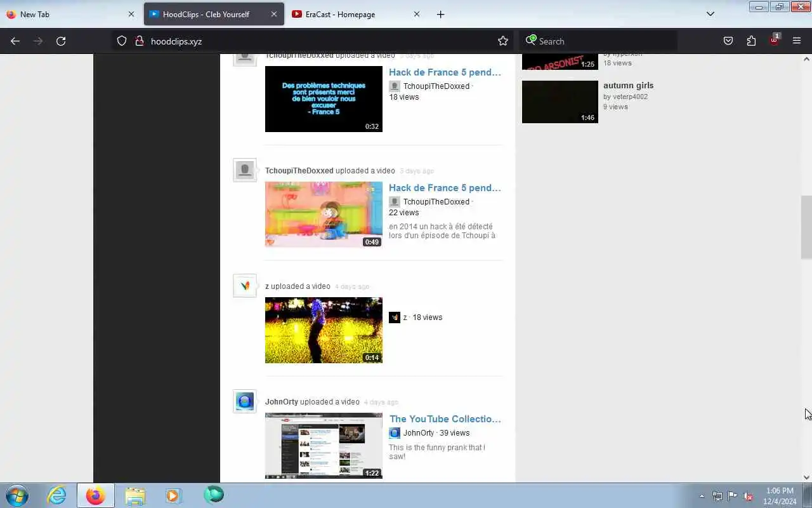Open The YouTube Collection video thumbnail
The height and width of the screenshot is (508, 812).
click(324, 446)
